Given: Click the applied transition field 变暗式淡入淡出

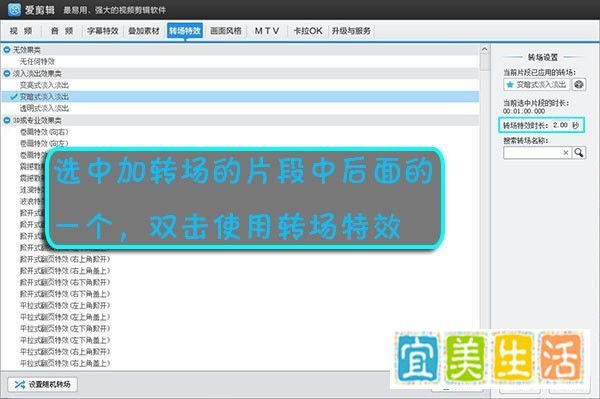Looking at the screenshot, I should point(536,85).
